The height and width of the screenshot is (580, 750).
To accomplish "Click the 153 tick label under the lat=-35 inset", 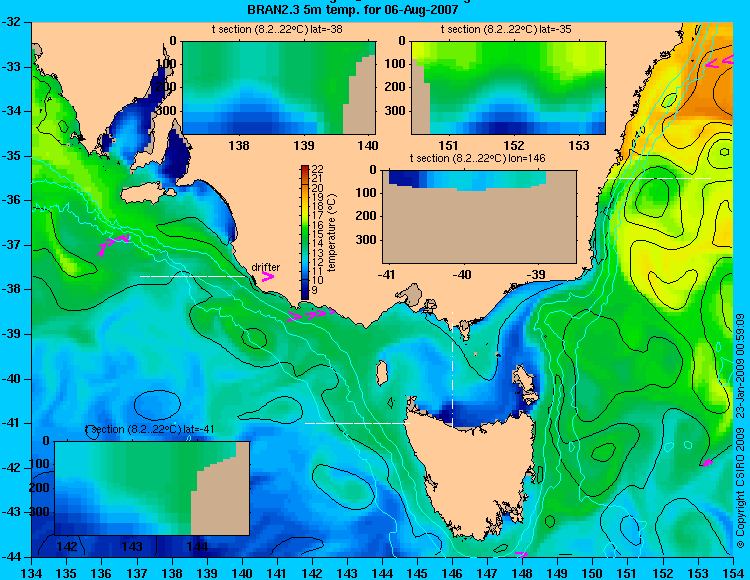I will pyautogui.click(x=579, y=145).
